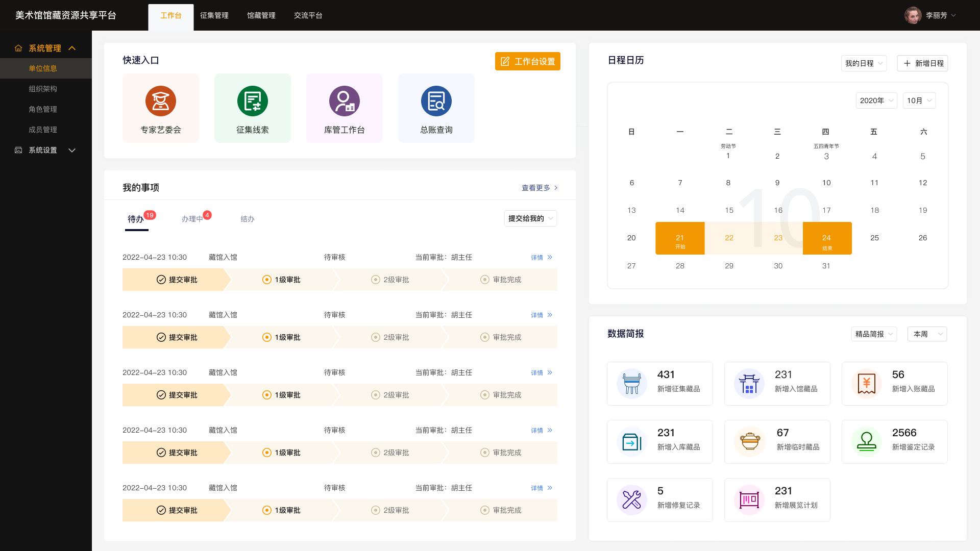The width and height of the screenshot is (980, 551).
Task: Click the 新增鉴定记录 stamp icon
Action: click(866, 442)
